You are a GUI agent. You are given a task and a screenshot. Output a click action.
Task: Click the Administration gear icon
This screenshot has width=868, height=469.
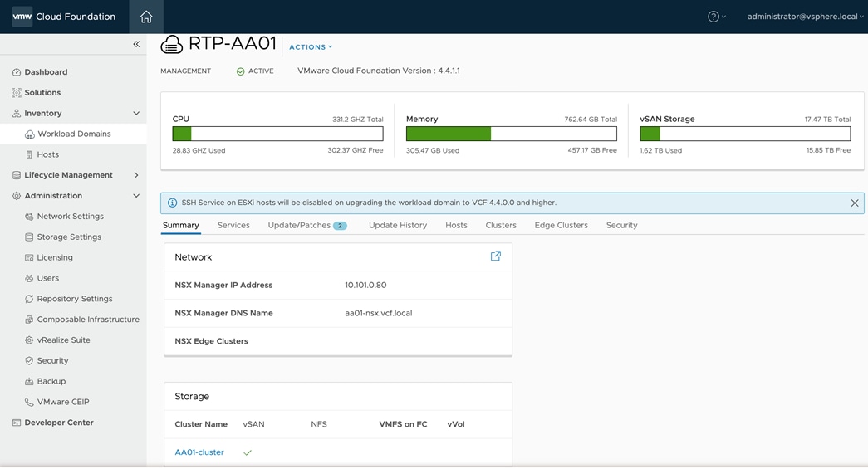(17, 196)
